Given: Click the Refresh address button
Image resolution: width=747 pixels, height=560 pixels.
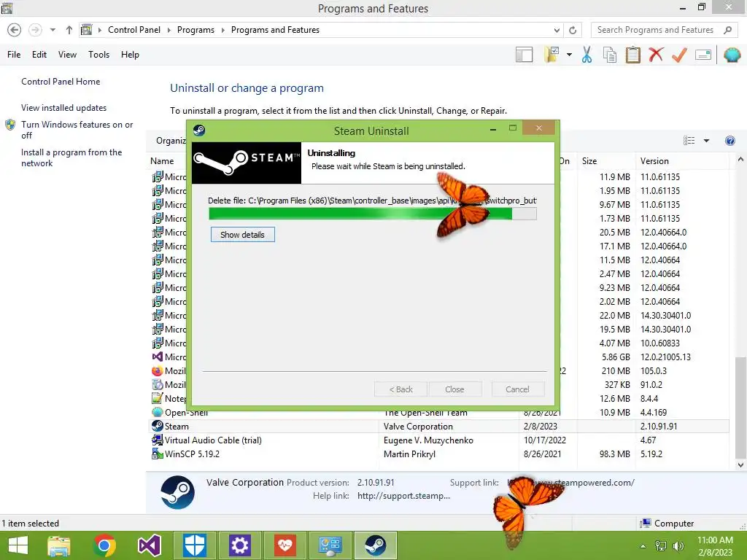Looking at the screenshot, I should (x=573, y=30).
